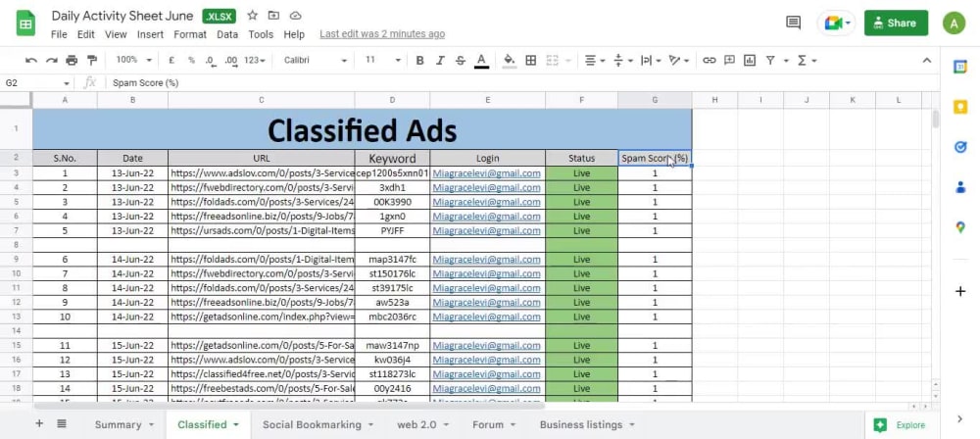Switch to the Social Bookmarking tab

pyautogui.click(x=318, y=424)
